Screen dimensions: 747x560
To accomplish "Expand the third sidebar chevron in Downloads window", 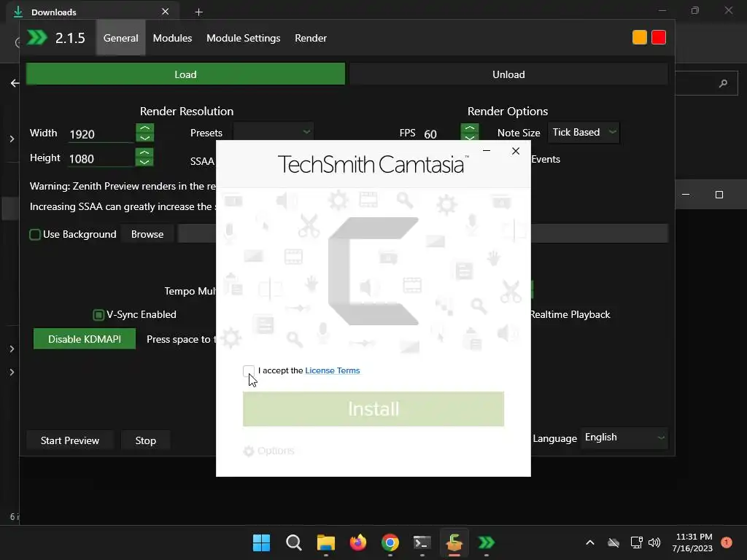I will click(x=12, y=372).
